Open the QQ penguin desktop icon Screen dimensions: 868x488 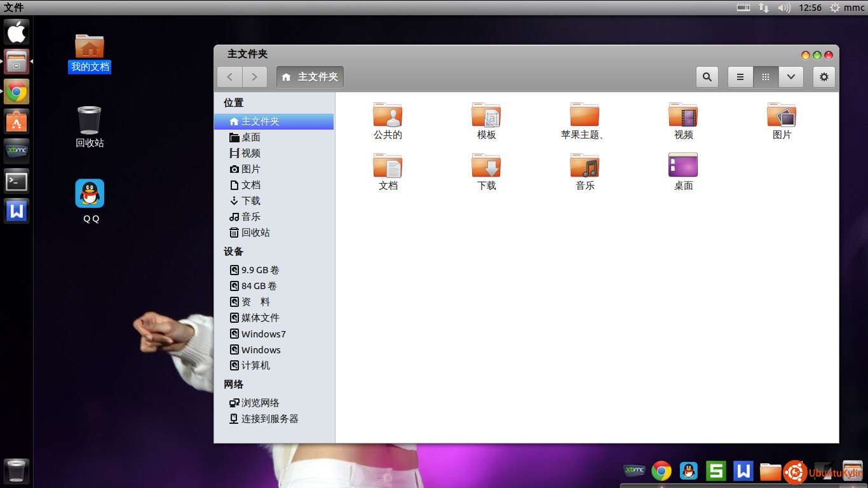click(x=90, y=194)
